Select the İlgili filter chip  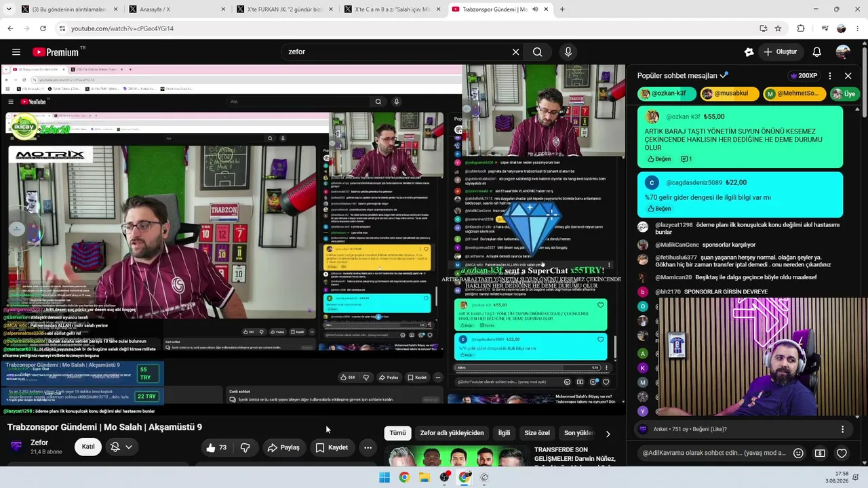pyautogui.click(x=504, y=433)
